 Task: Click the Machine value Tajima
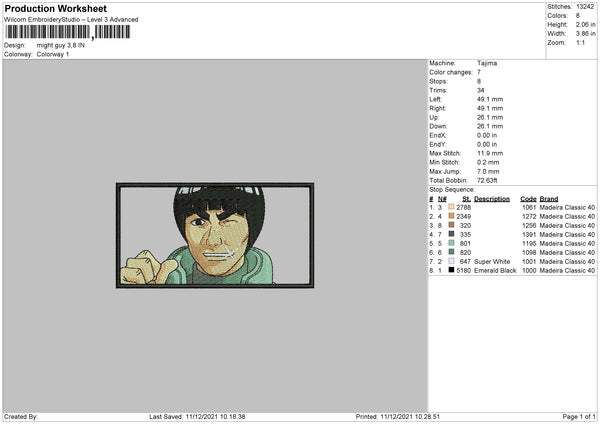click(487, 63)
